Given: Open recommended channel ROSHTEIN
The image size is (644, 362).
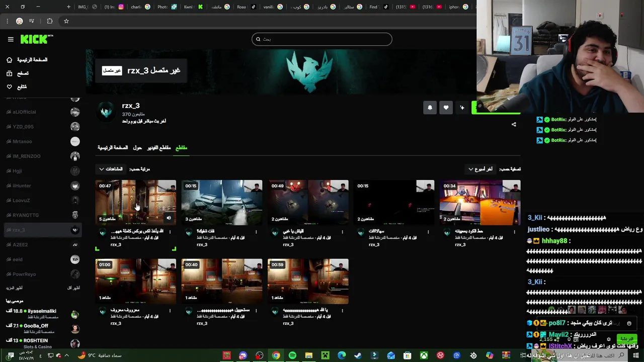Looking at the screenshot, I should pyautogui.click(x=43, y=343).
